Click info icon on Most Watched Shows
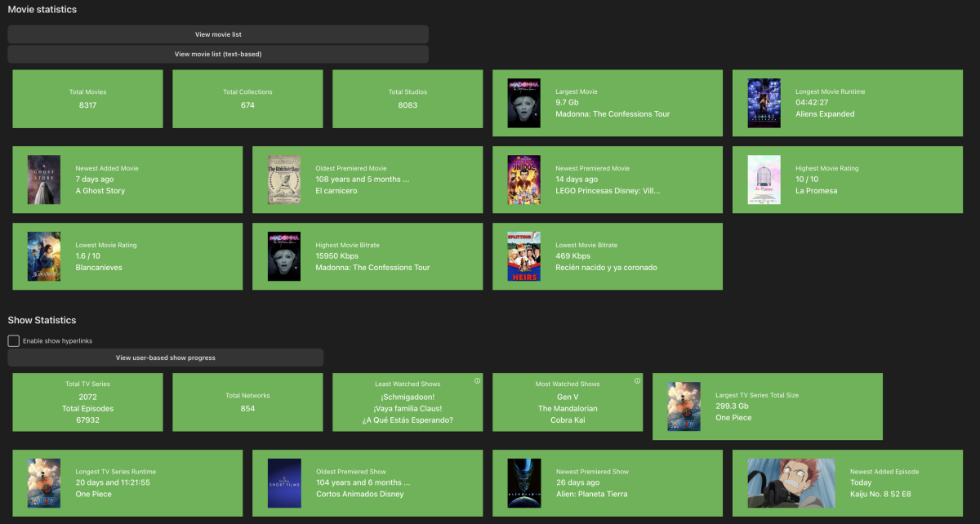 [x=638, y=381]
